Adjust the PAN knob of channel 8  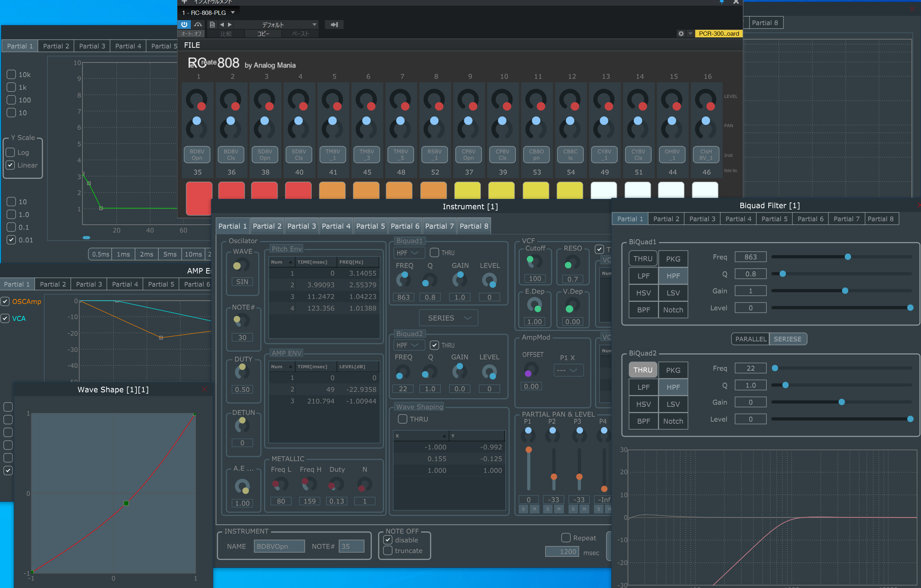click(x=435, y=128)
